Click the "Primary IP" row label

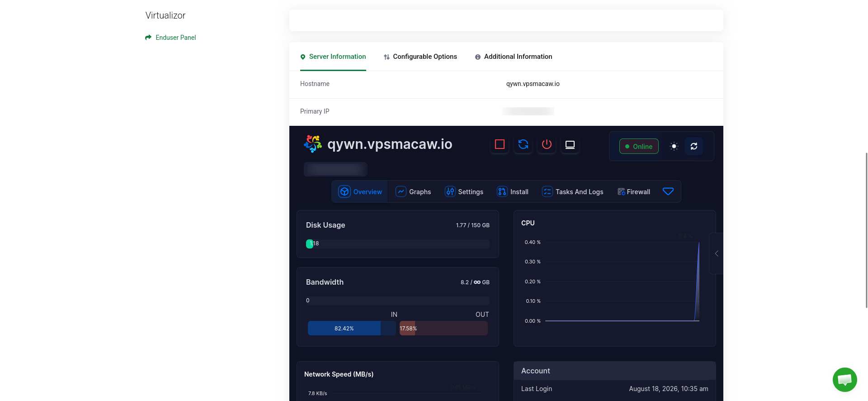315,111
